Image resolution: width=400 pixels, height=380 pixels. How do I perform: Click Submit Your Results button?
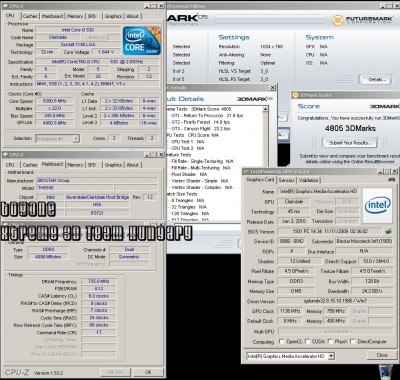tap(349, 143)
